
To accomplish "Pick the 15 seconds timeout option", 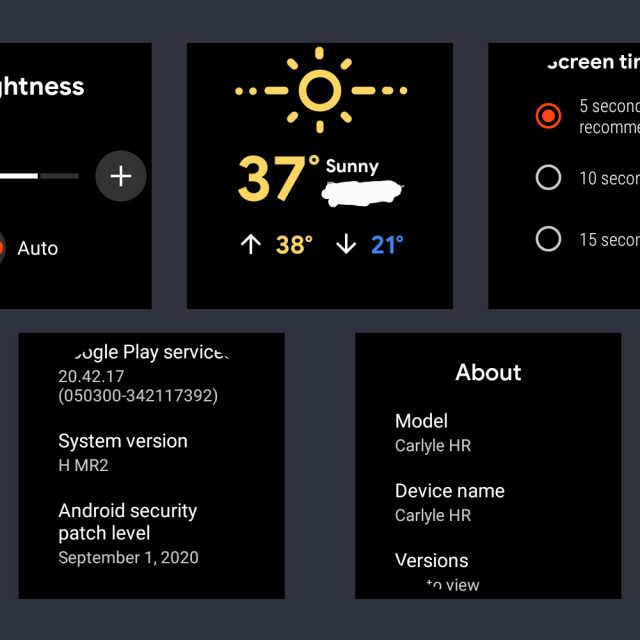I will pyautogui.click(x=548, y=239).
